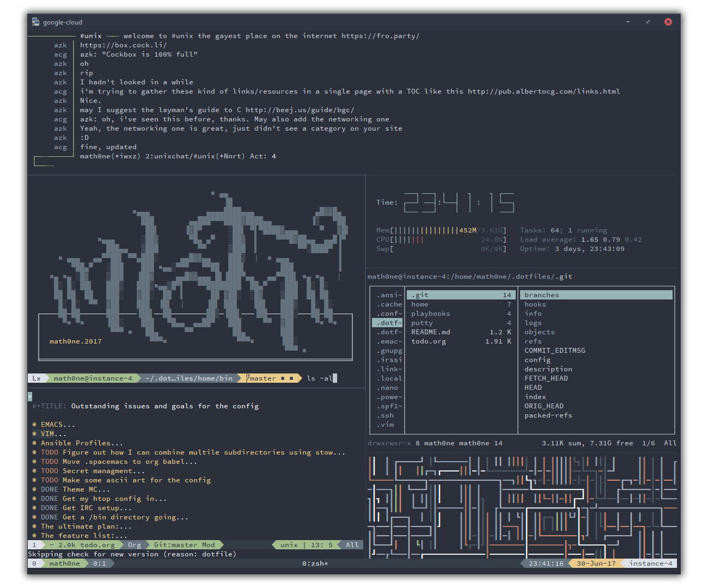Maximize the google-cloud terminal window

point(648,22)
